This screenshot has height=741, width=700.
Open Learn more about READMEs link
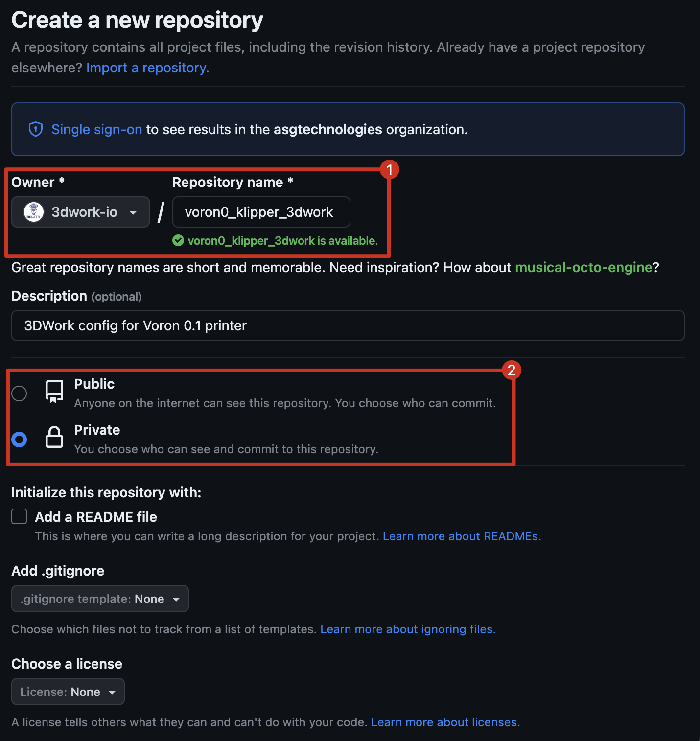coord(462,536)
